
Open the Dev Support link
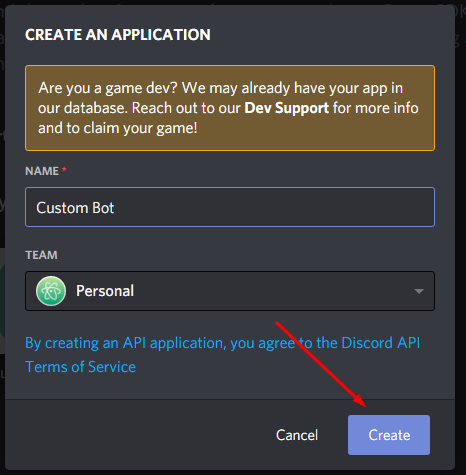coord(286,108)
